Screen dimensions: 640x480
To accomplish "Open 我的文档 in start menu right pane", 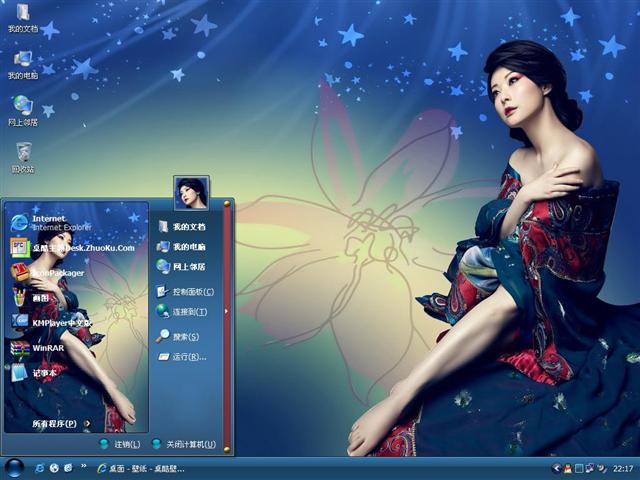I will pos(182,227).
